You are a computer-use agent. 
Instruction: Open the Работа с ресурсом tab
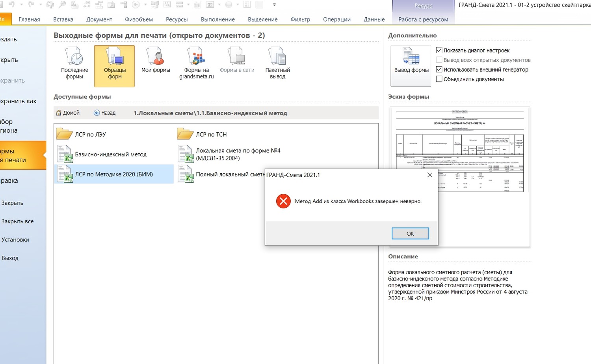pos(423,19)
